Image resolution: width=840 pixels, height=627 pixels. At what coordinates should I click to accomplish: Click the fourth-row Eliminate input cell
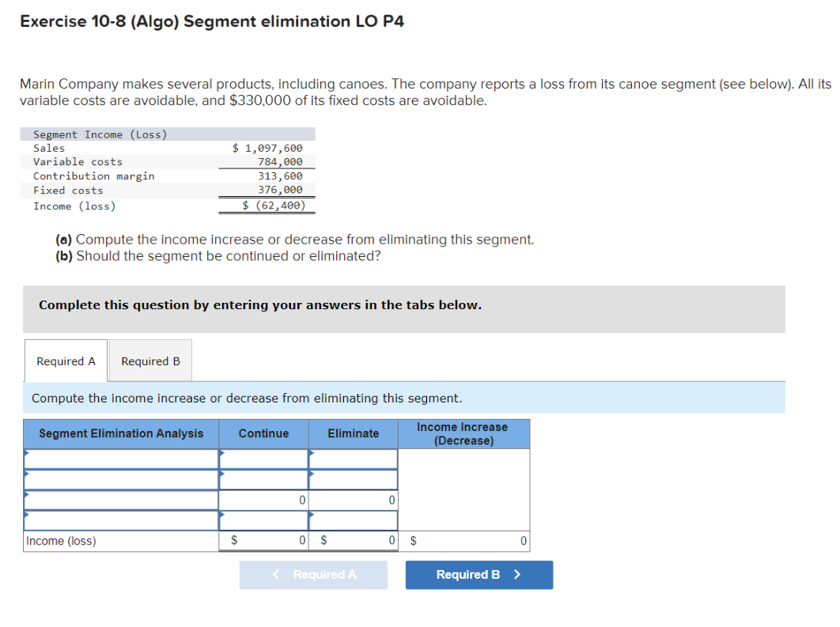coord(353,520)
